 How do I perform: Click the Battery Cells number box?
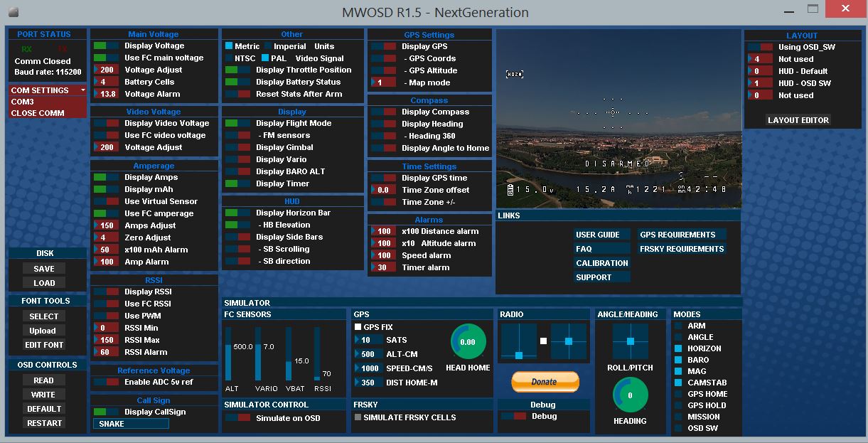coord(107,82)
